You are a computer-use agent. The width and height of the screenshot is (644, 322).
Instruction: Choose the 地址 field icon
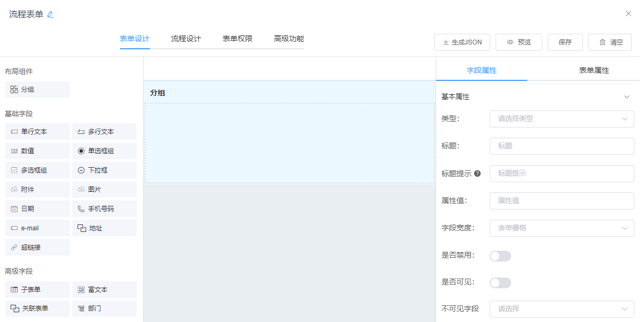pos(82,228)
